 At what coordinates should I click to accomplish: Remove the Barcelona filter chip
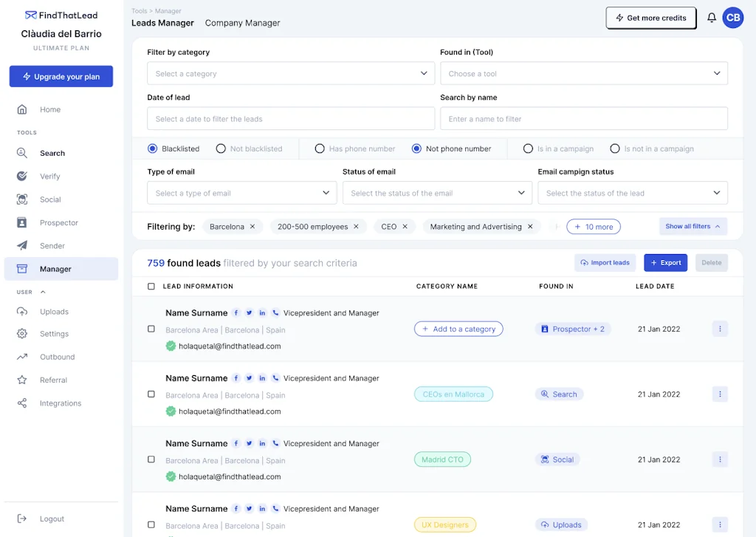(x=252, y=227)
